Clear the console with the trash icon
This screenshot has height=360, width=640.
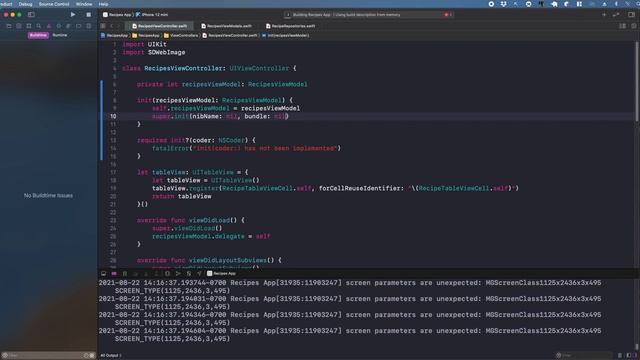(x=620, y=356)
